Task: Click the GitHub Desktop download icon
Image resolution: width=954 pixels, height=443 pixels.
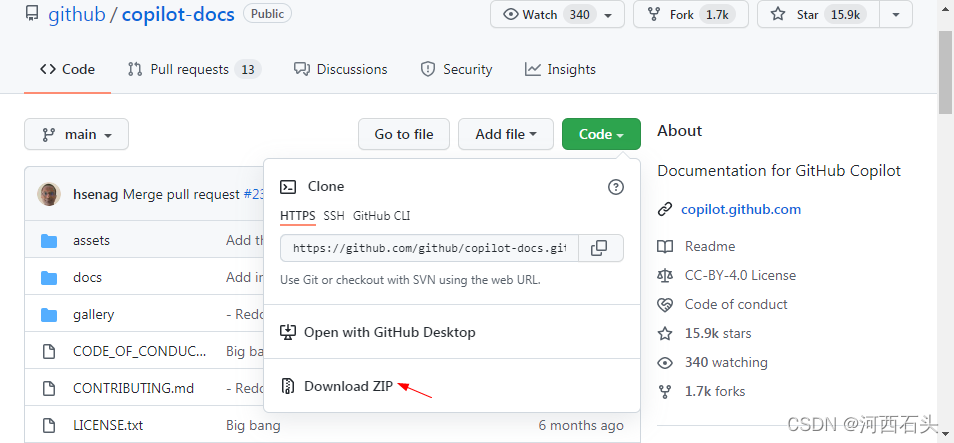Action: click(x=287, y=332)
